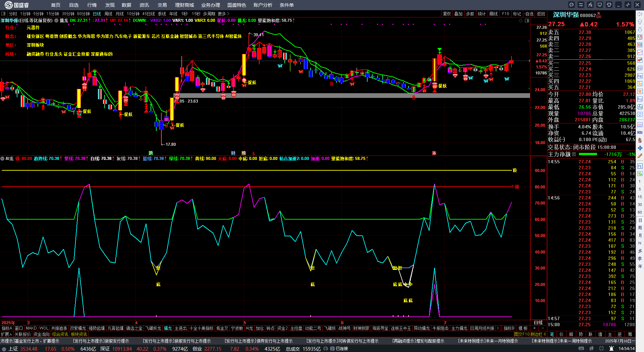644x352 pixels.
Task: Click the F10 info icon in right sidebar
Action: [x=640, y=76]
